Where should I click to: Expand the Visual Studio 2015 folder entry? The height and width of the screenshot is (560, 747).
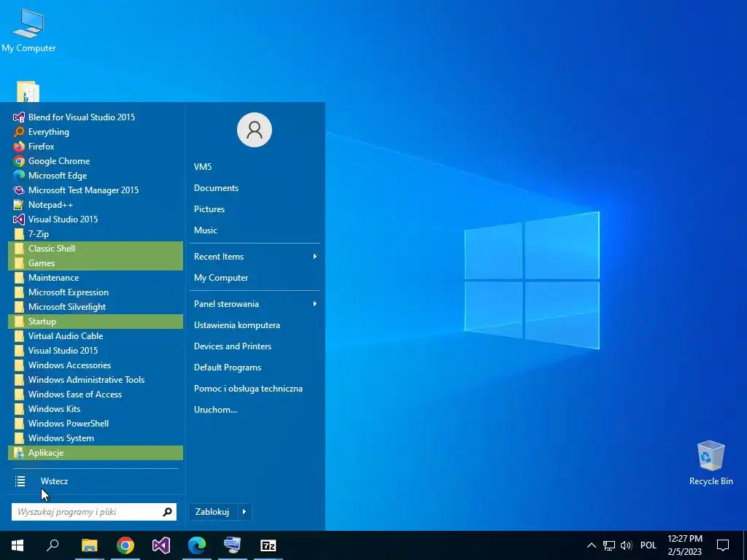(x=96, y=351)
